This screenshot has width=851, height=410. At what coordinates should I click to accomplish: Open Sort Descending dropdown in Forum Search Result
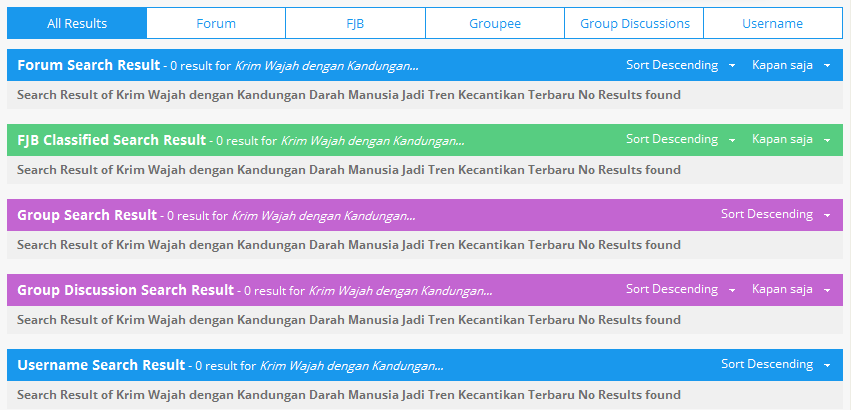pos(681,65)
